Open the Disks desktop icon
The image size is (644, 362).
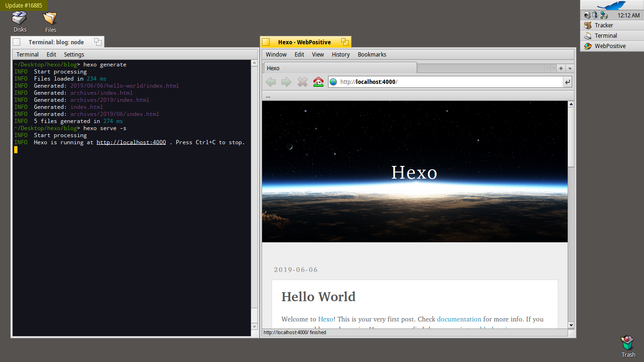[20, 22]
